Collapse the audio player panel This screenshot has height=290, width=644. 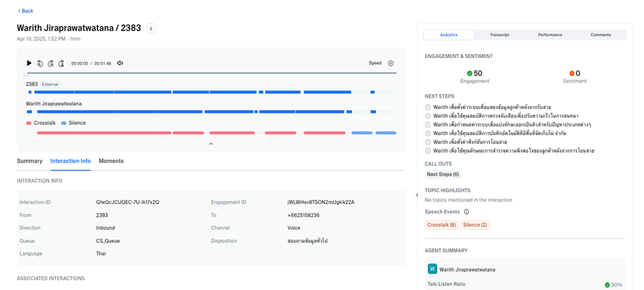(x=211, y=144)
